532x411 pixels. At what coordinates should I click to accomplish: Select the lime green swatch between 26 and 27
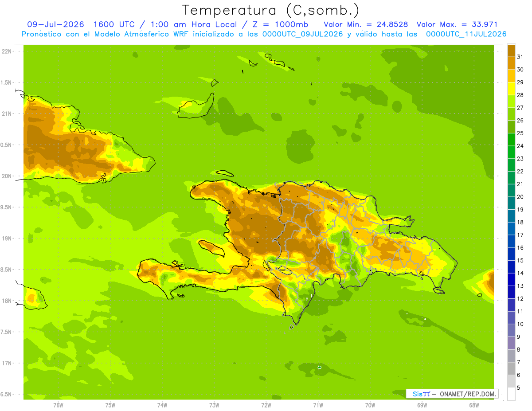click(511, 114)
